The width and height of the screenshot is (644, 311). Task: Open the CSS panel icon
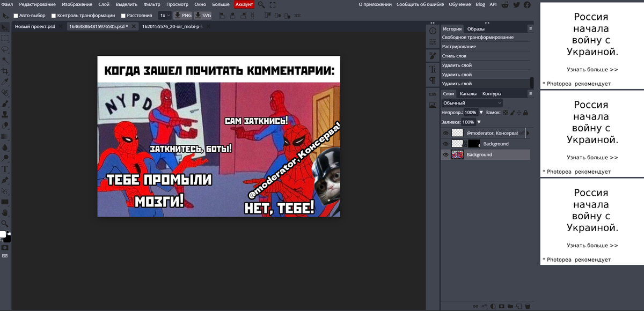(433, 94)
